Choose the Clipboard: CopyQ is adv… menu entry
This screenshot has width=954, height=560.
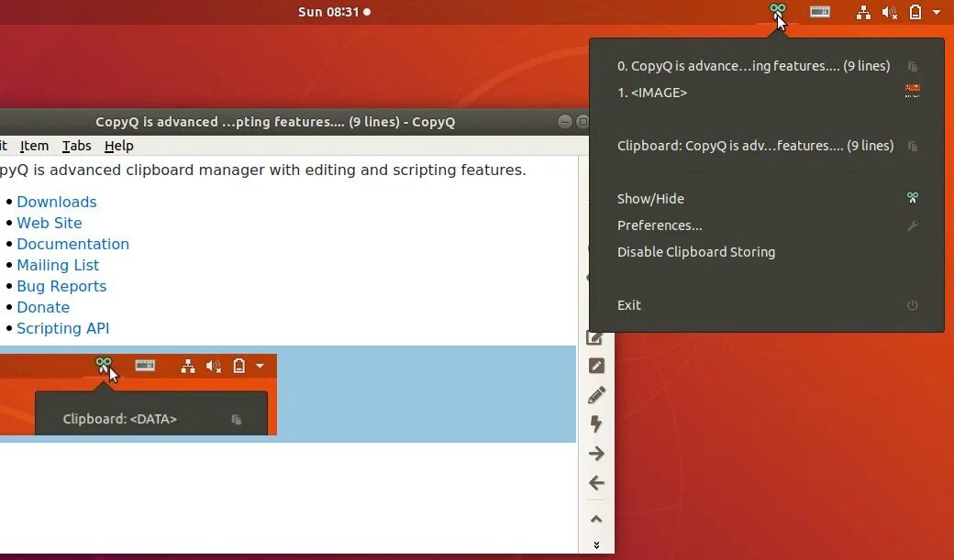click(x=767, y=146)
